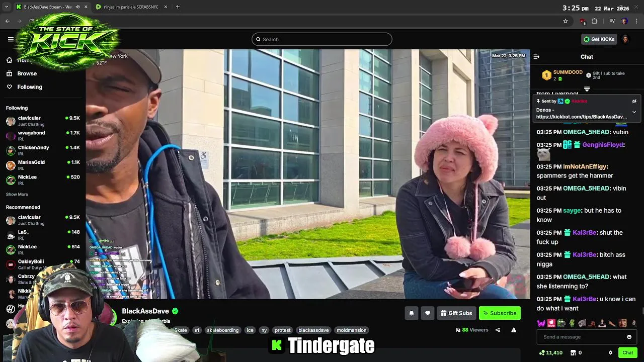The height and width of the screenshot is (362, 644).
Task: Open the irl tag
Action: pos(197,330)
